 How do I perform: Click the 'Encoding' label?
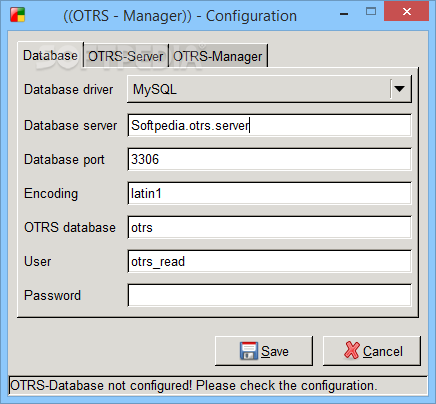click(51, 194)
